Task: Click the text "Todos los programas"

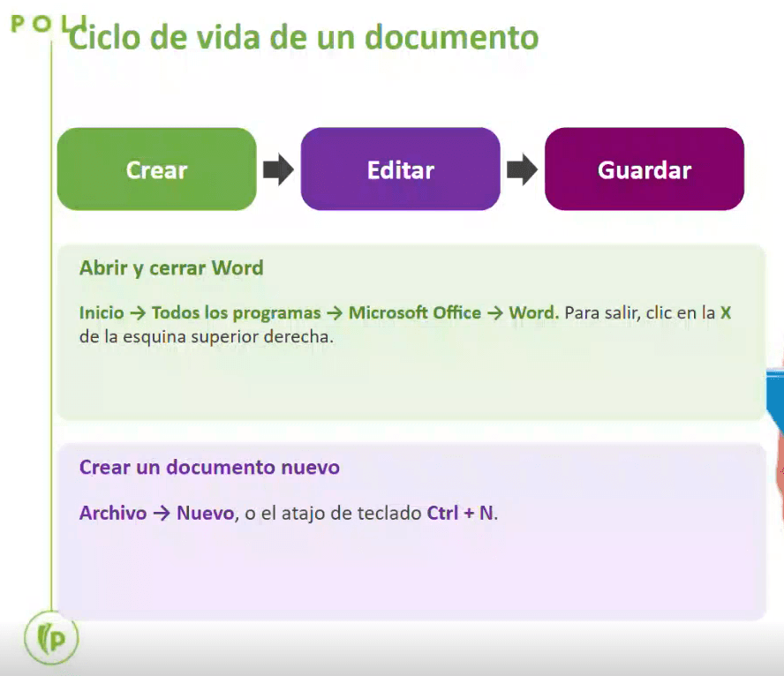Action: tap(236, 312)
